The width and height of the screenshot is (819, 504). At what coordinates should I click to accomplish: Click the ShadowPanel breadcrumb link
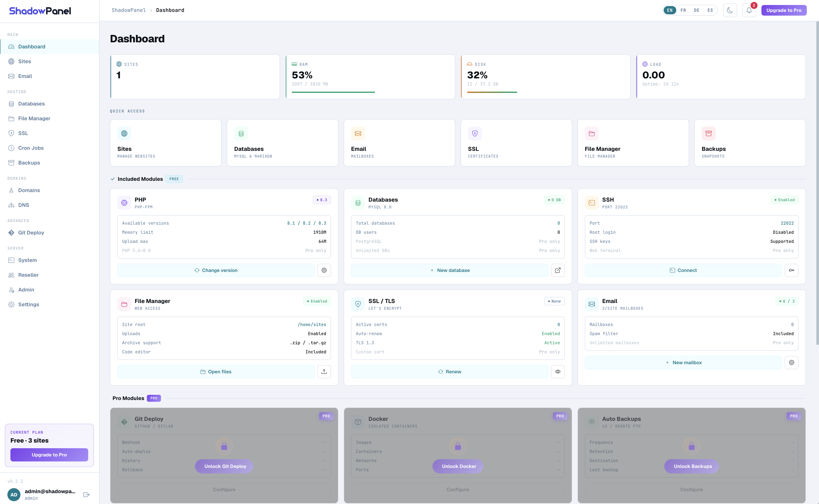click(129, 10)
